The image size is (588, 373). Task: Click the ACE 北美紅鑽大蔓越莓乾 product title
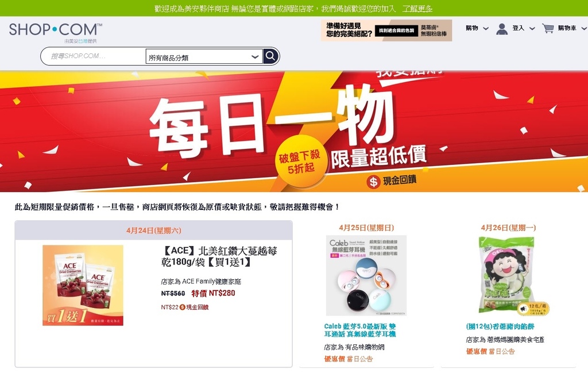[219, 256]
